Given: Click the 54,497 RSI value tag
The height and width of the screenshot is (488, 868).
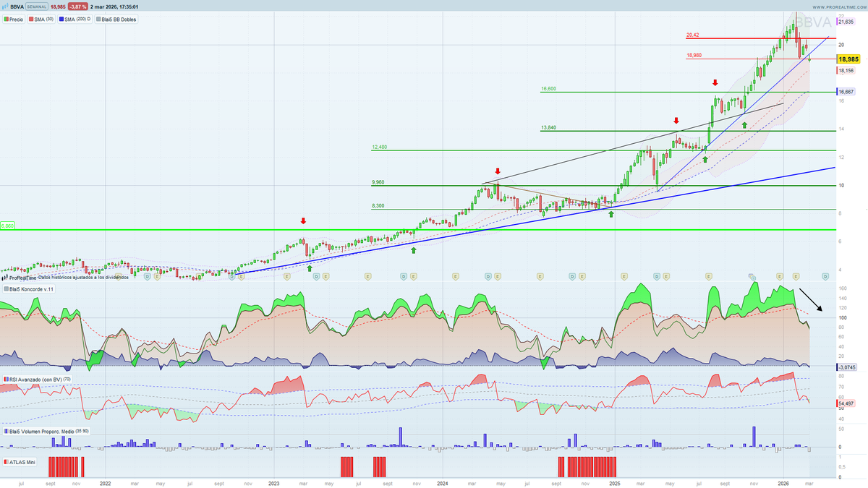Looking at the screenshot, I should [x=846, y=403].
